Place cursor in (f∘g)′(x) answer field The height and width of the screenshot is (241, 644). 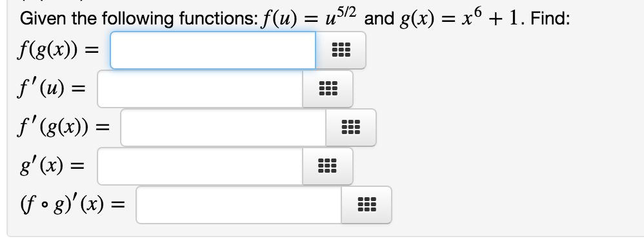[239, 204]
